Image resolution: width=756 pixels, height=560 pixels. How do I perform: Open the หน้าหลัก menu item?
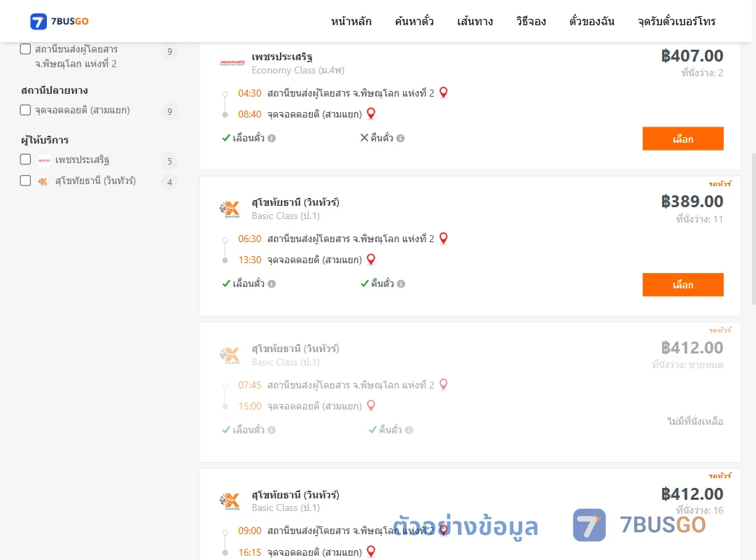tap(351, 21)
